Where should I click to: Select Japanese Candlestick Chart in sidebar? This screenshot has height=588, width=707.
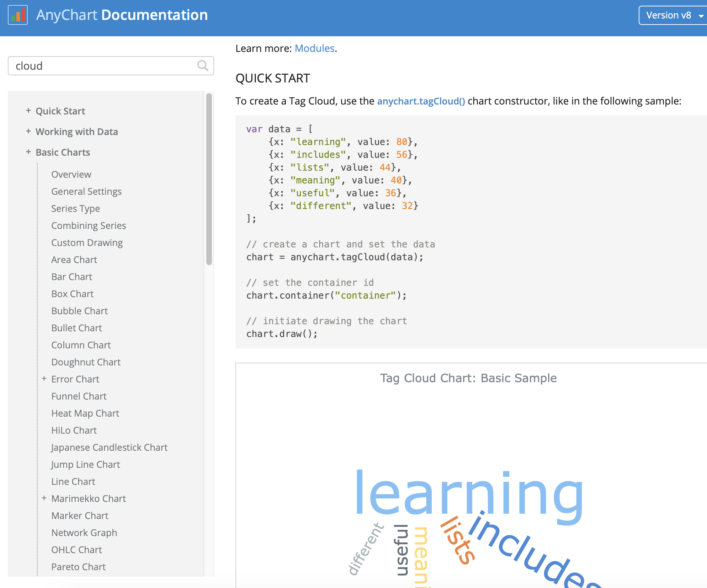coord(109,448)
